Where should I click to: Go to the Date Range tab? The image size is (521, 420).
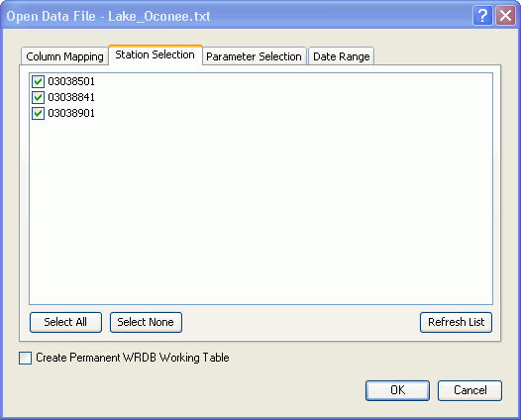[342, 56]
